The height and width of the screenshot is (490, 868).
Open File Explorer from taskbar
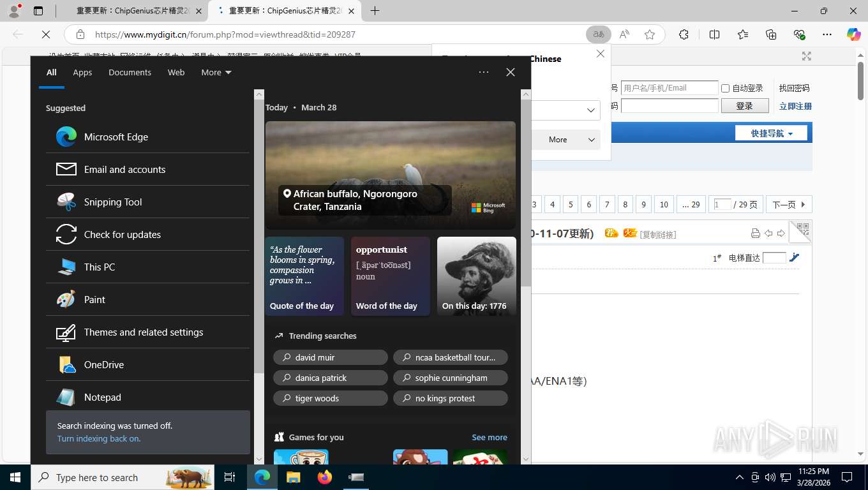[x=294, y=477]
